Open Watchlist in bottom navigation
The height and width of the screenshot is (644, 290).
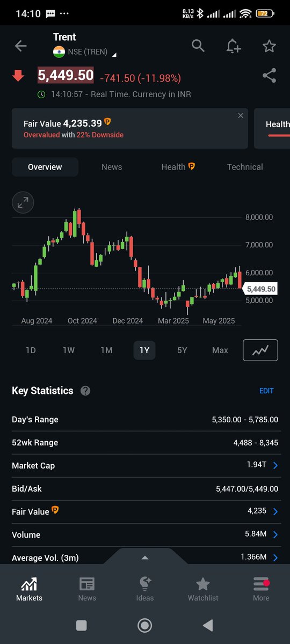(x=203, y=589)
